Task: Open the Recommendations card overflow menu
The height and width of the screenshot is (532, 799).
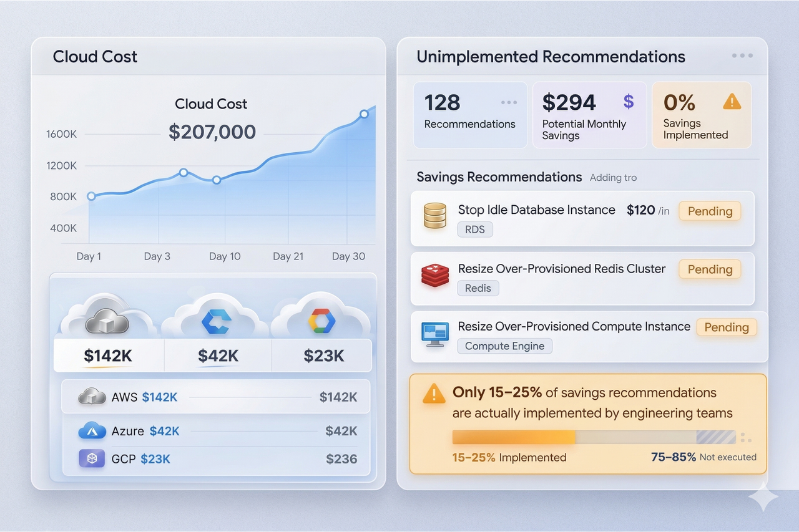Action: pos(509,102)
